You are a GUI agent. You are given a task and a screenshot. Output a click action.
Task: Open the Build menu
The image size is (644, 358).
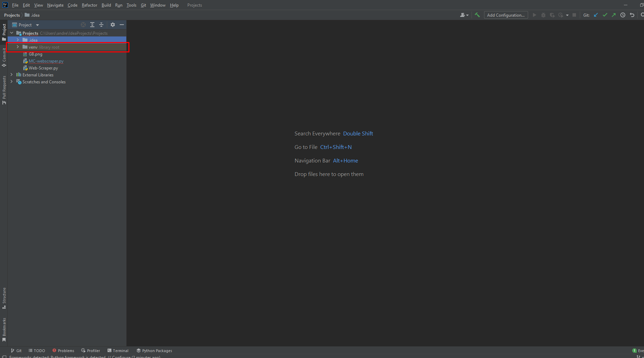coord(106,5)
